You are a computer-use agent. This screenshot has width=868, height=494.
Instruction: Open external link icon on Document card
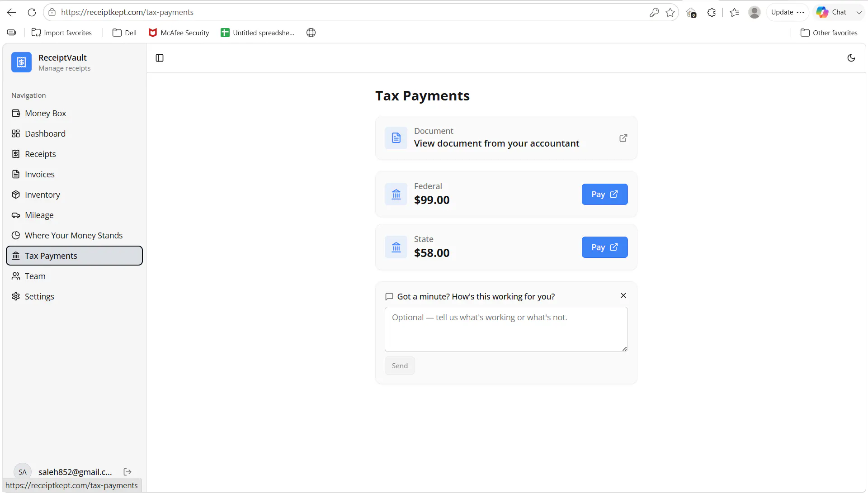(623, 138)
